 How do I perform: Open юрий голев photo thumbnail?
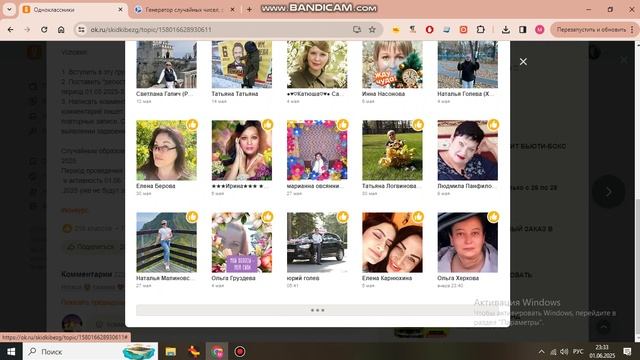point(317,242)
